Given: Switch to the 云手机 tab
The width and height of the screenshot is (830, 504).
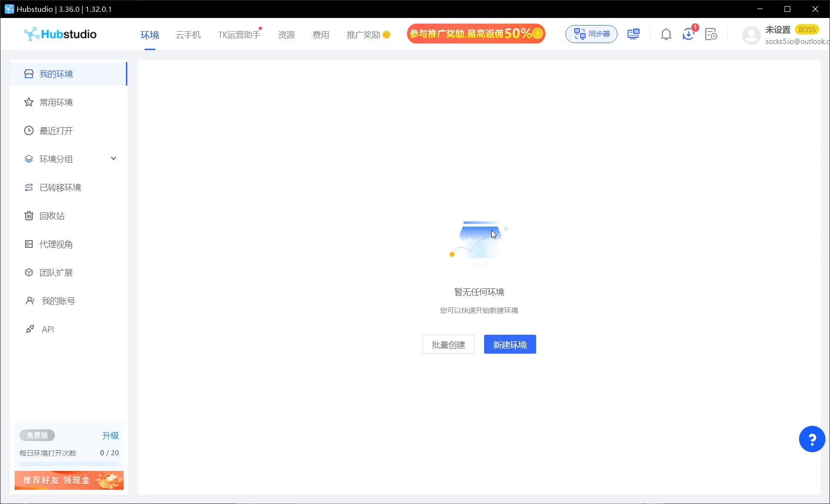Looking at the screenshot, I should tap(188, 35).
